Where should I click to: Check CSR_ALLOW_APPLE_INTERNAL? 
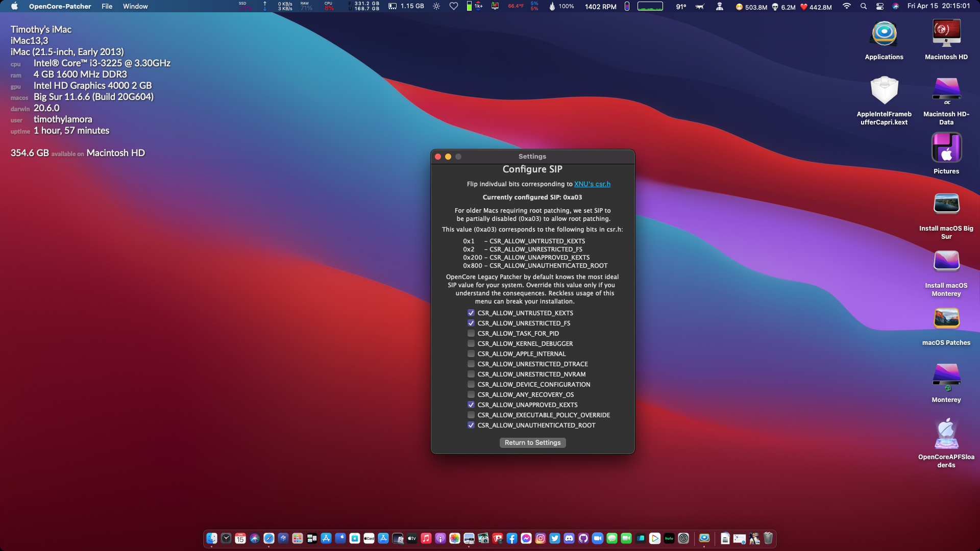[471, 354]
